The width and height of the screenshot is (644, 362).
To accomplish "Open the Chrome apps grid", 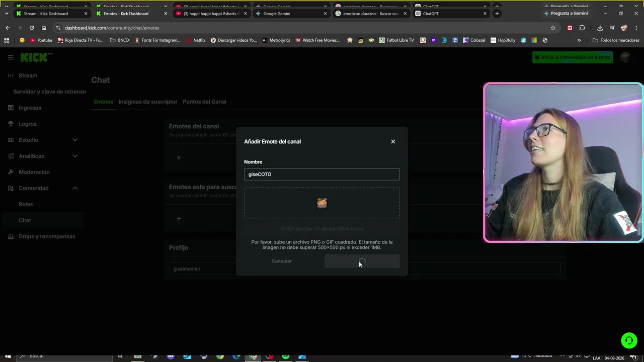I will click(7, 40).
